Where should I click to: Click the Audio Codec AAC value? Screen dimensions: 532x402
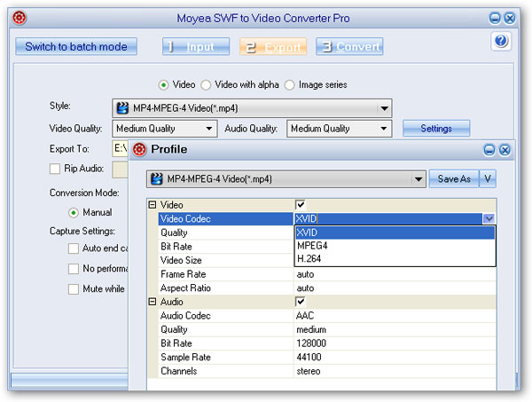tap(305, 316)
